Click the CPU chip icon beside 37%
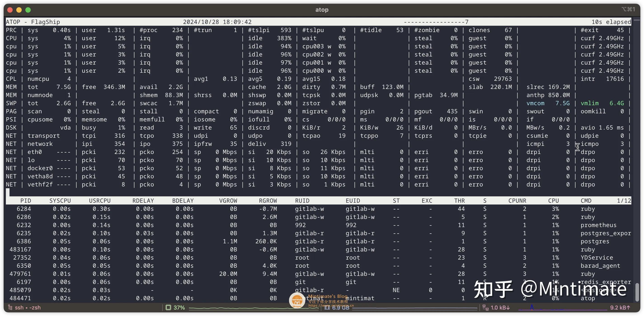 coord(168,307)
